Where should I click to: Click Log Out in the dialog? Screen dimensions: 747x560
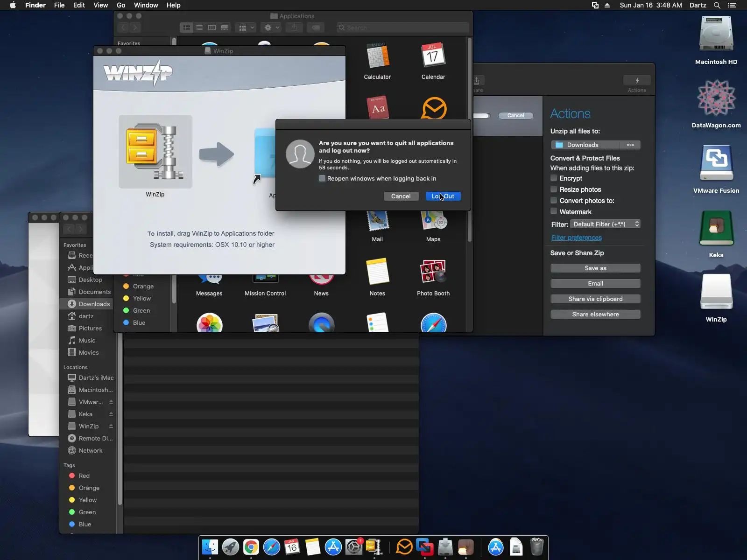443,196
